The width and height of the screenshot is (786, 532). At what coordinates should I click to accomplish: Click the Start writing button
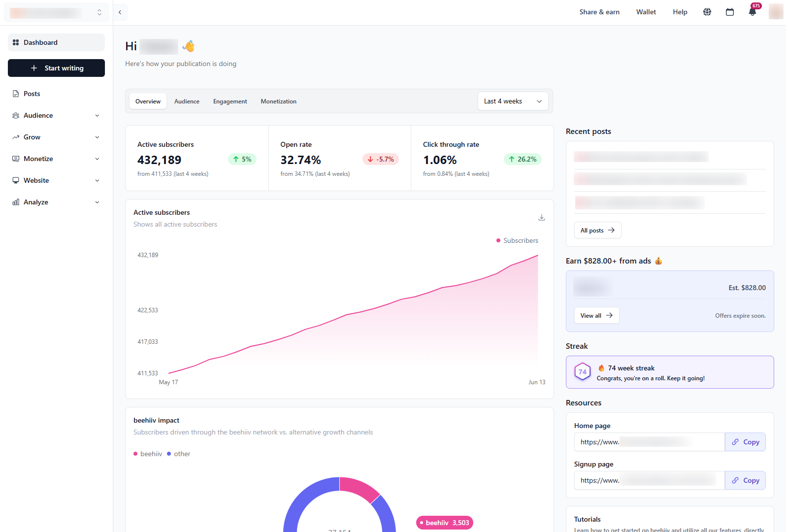click(56, 68)
